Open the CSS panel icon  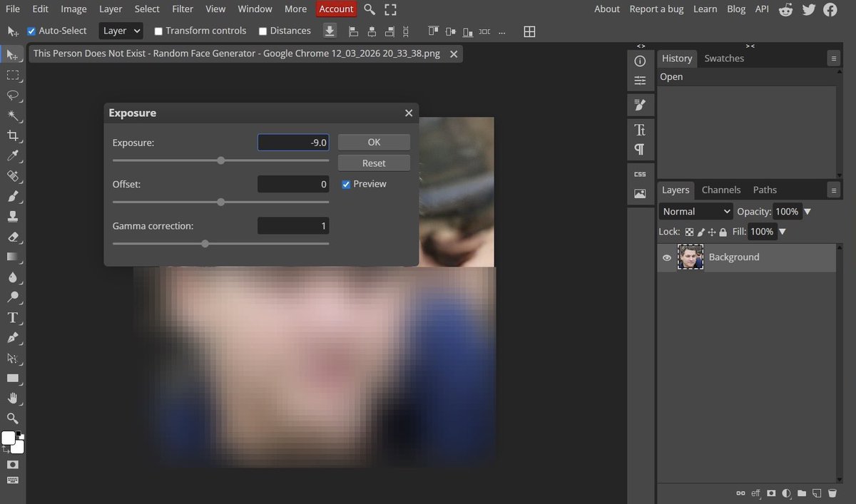(640, 174)
